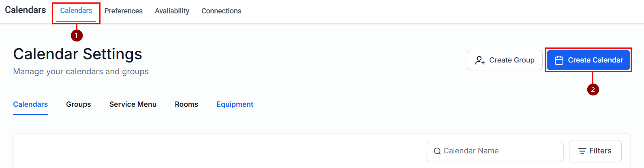Switch to the Availability tab

click(x=172, y=11)
